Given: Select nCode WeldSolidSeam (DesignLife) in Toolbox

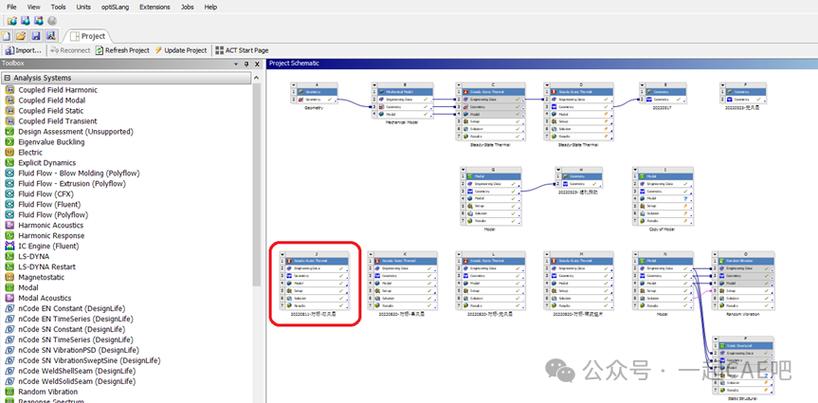Looking at the screenshot, I should click(79, 381).
